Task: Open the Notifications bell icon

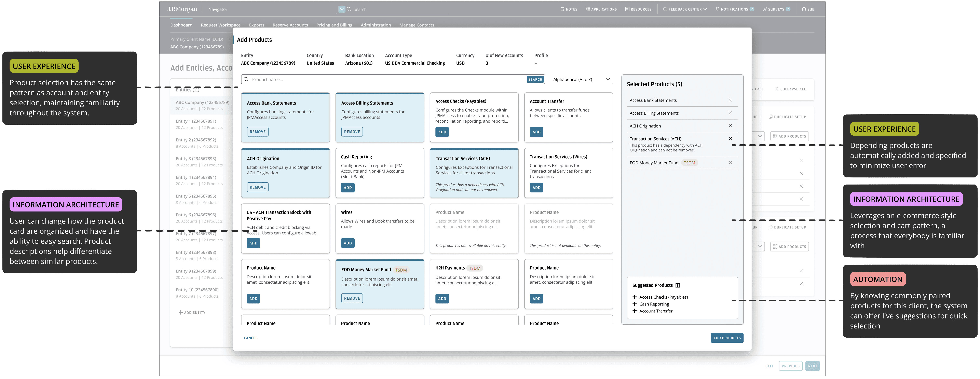Action: click(x=717, y=9)
